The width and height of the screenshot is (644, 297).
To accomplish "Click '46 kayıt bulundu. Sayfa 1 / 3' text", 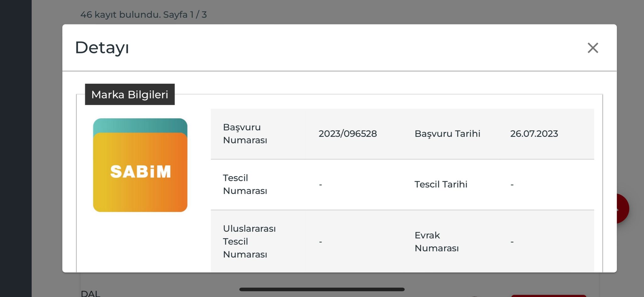I will click(x=143, y=15).
